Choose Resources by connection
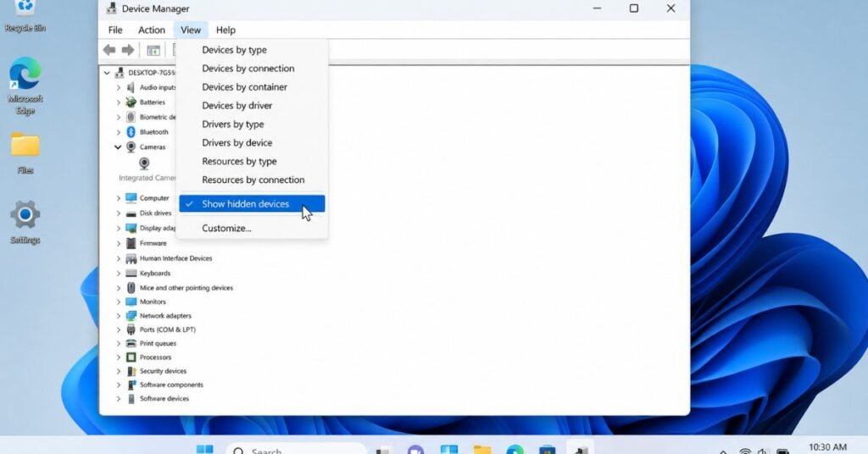868x454 pixels. pyautogui.click(x=252, y=180)
